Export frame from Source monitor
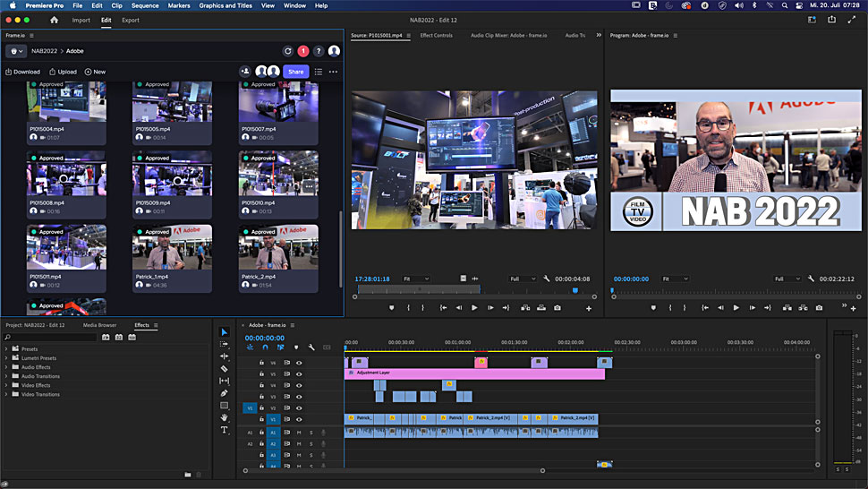The height and width of the screenshot is (489, 868). [x=557, y=308]
